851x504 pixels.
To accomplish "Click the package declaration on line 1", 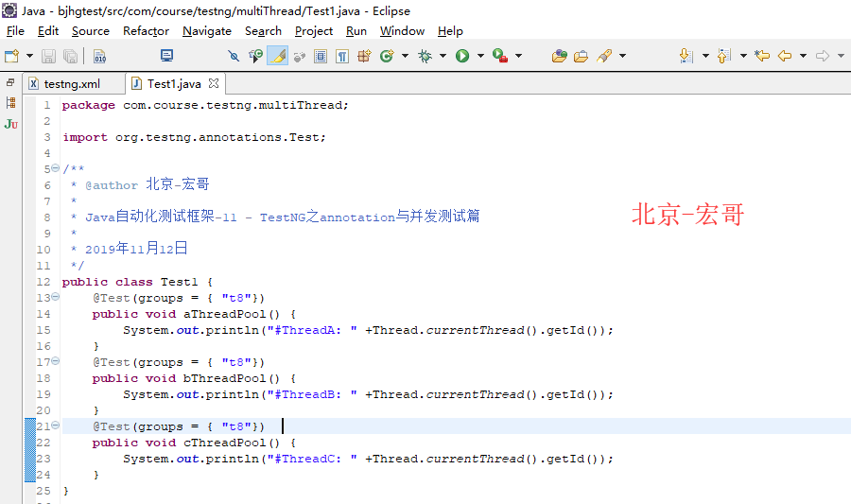I will pos(205,105).
